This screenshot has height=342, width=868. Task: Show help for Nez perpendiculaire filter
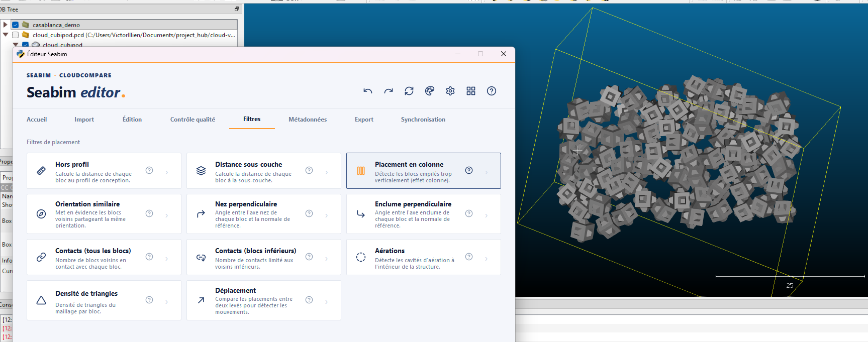(x=309, y=213)
